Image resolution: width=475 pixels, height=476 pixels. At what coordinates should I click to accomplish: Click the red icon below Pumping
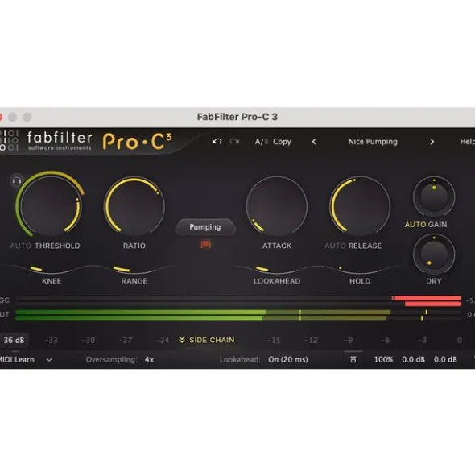(x=205, y=245)
